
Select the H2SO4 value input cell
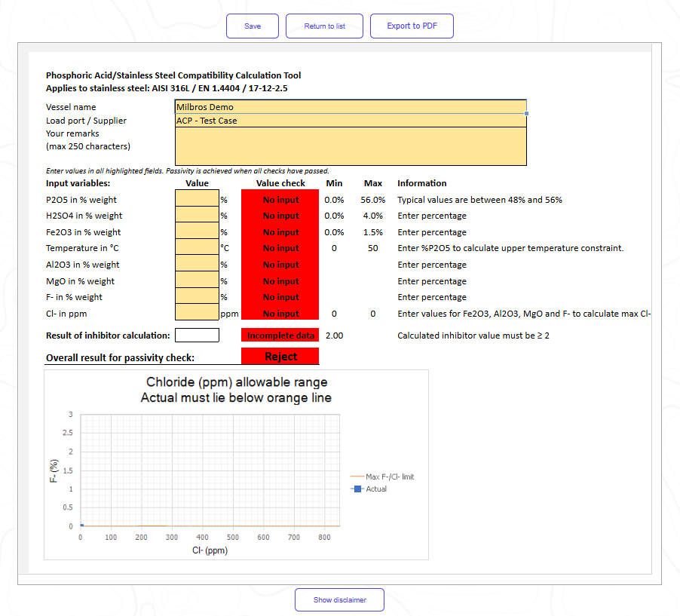197,214
